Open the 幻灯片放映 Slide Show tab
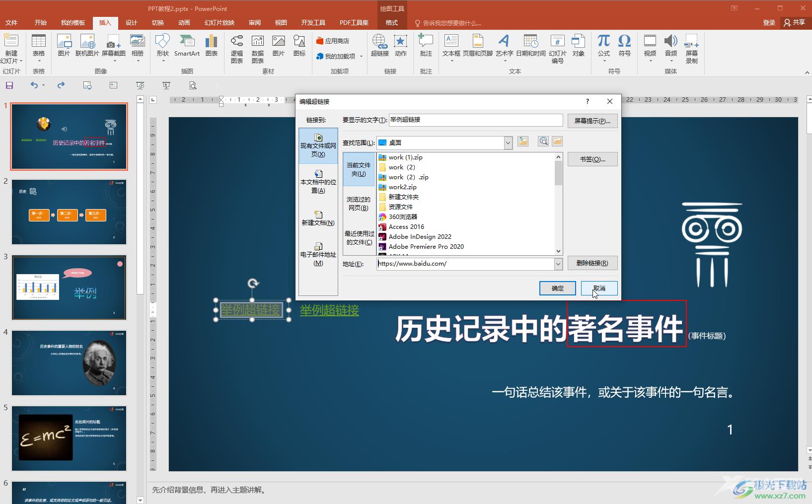812x504 pixels. (220, 23)
